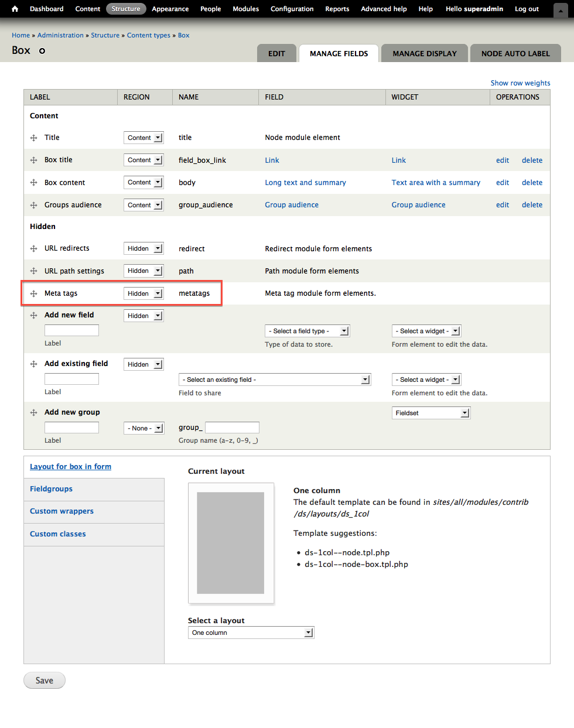Click drag handle for Box content row
Image resolution: width=574 pixels, height=728 pixels.
tap(34, 183)
